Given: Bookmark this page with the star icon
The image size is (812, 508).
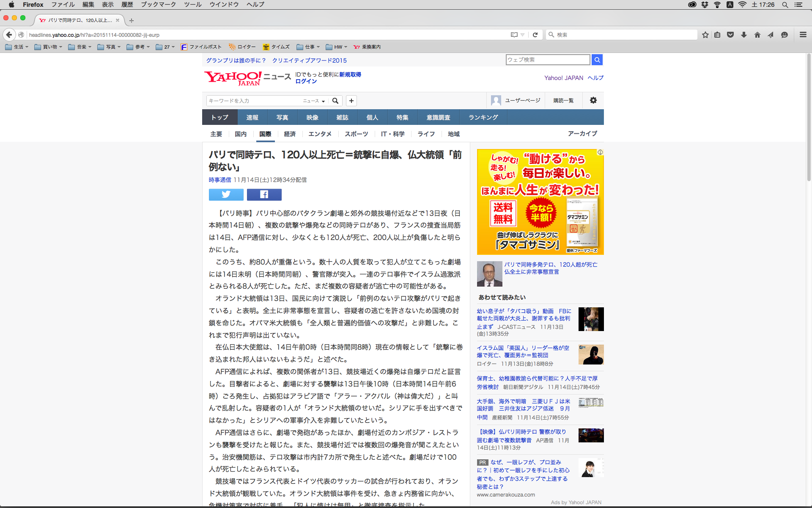Looking at the screenshot, I should coord(705,35).
